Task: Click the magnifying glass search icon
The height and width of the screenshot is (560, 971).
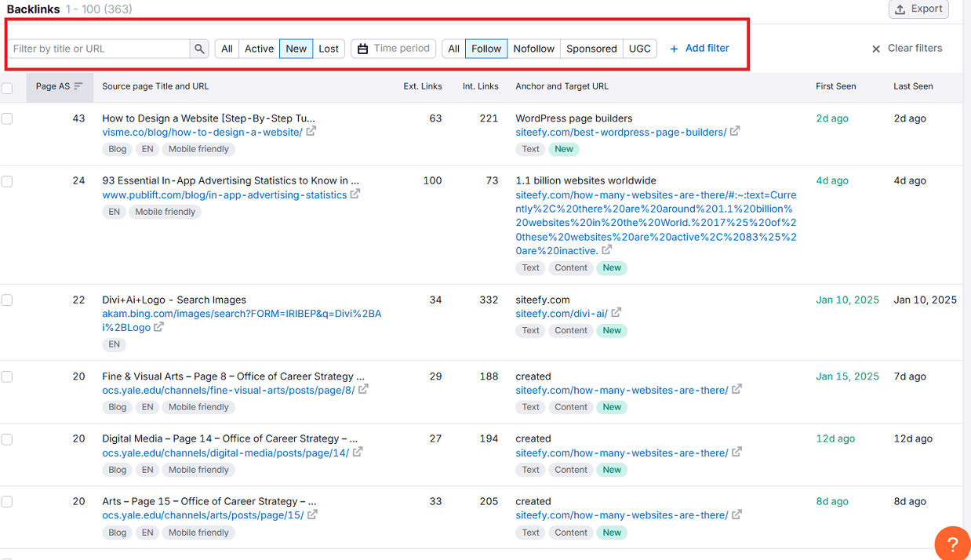Action: tap(199, 48)
